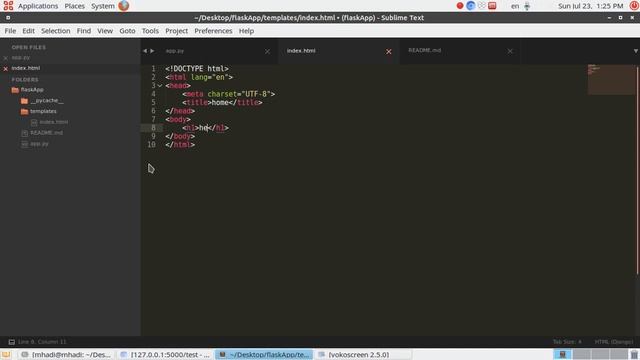Viewport: 640px width, 360px height.
Task: Click the red recording indicator icon
Action: click(460, 6)
